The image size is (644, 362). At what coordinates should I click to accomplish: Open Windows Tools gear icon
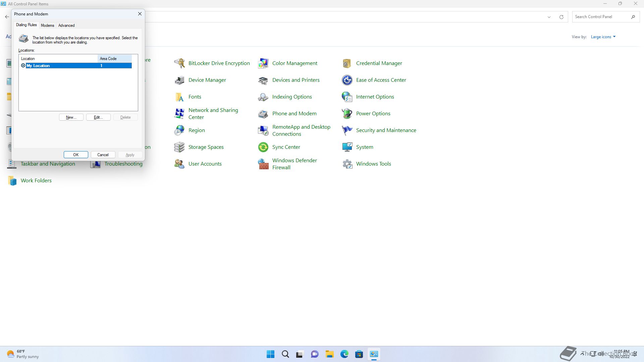tap(347, 164)
